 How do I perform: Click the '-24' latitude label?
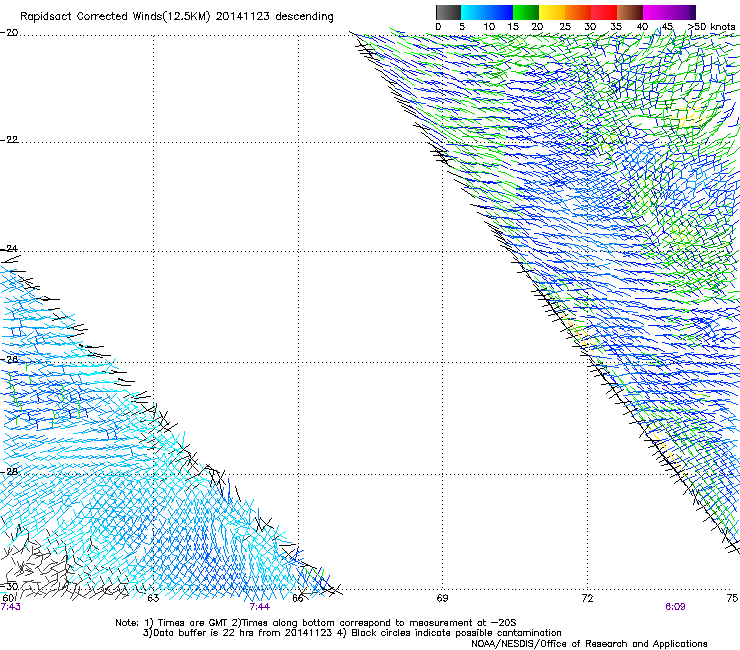pyautogui.click(x=9, y=248)
